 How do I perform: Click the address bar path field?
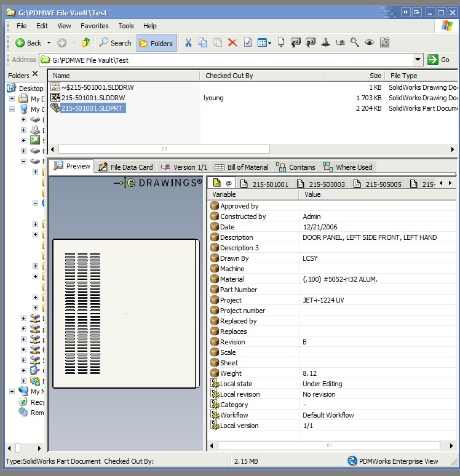tap(226, 60)
